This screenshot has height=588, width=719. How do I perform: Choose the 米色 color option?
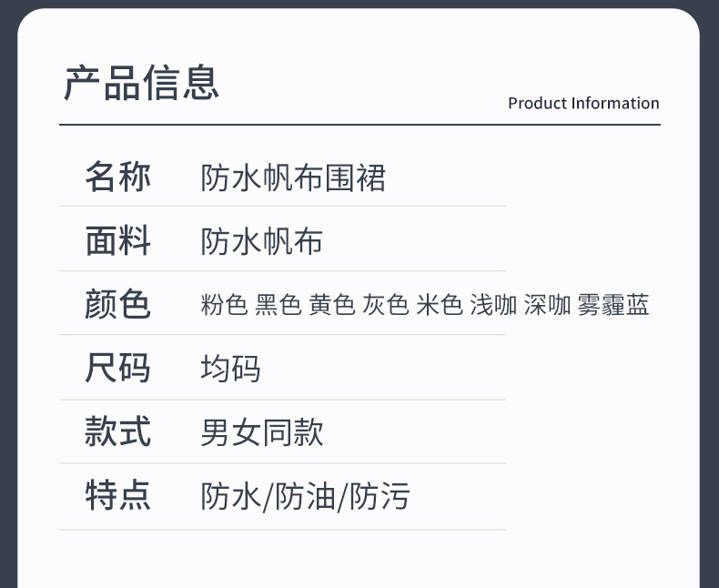[439, 305]
